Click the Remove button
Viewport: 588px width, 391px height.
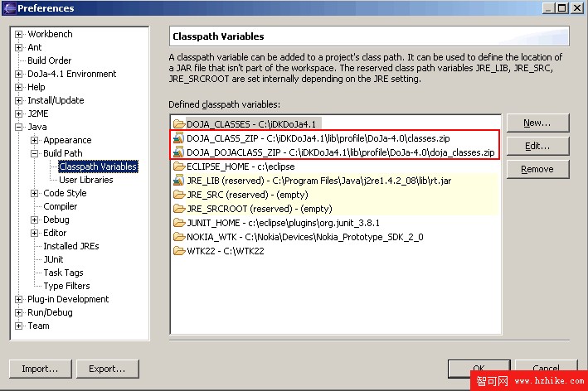(x=537, y=169)
